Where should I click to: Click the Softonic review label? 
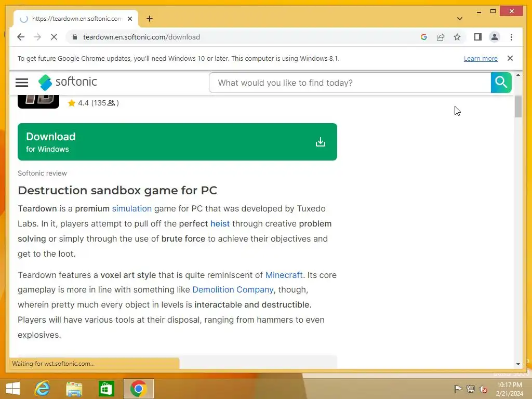click(43, 173)
